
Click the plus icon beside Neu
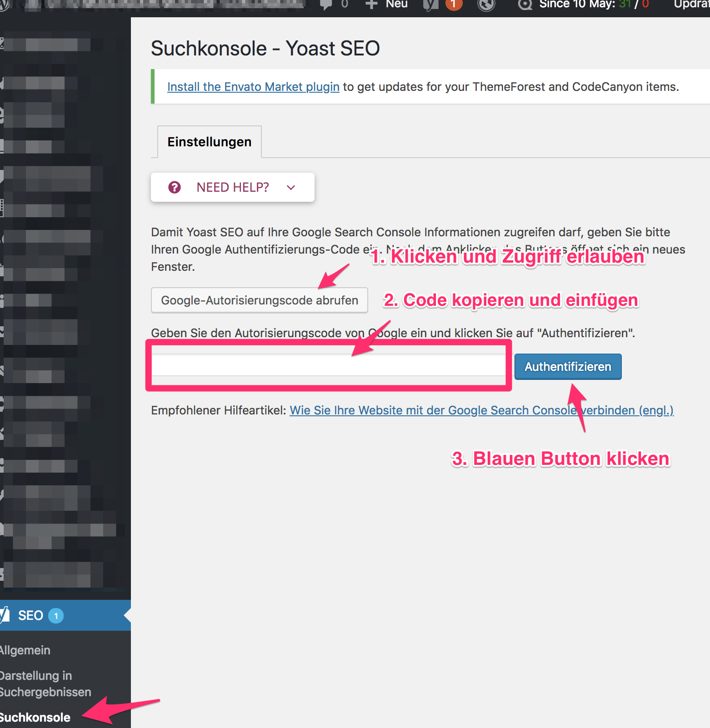(x=371, y=5)
